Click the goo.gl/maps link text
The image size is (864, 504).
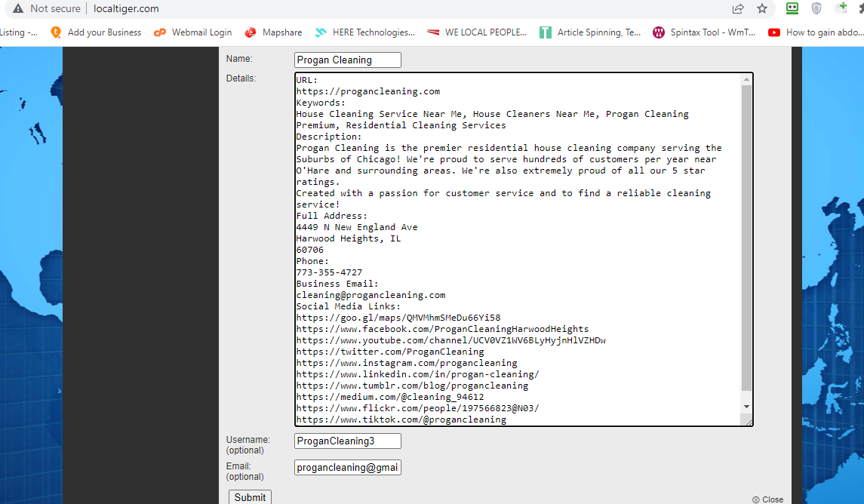tap(398, 318)
